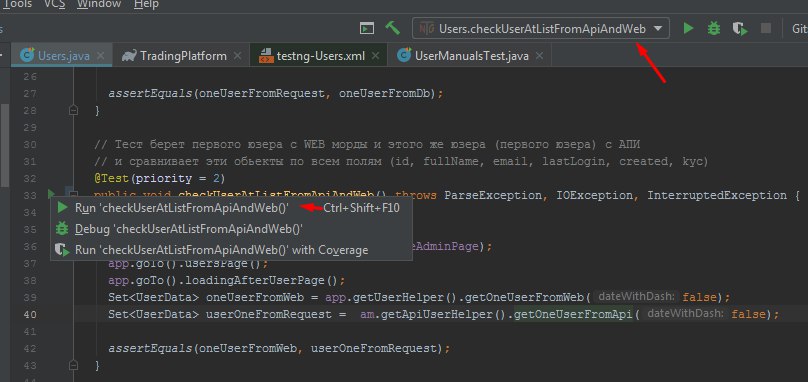This screenshot has height=382, width=808.
Task: Click the TestNG icon inside run configuration box
Action: [x=426, y=29]
